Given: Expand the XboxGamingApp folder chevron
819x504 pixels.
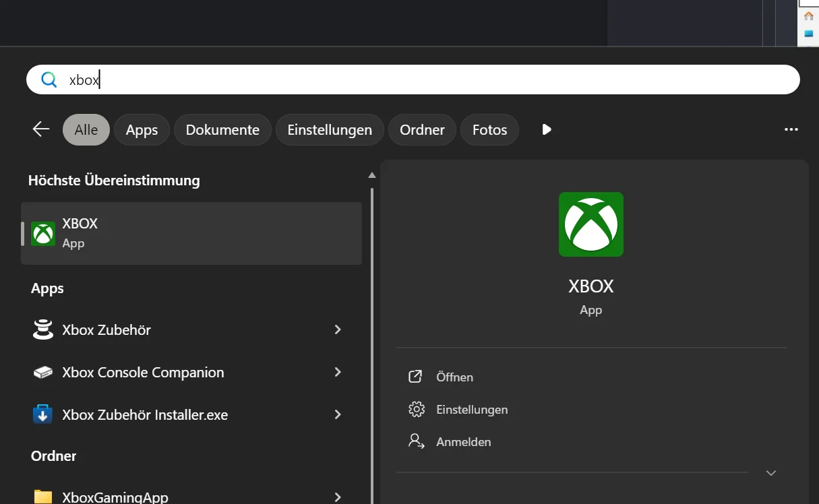Looking at the screenshot, I should (x=338, y=497).
